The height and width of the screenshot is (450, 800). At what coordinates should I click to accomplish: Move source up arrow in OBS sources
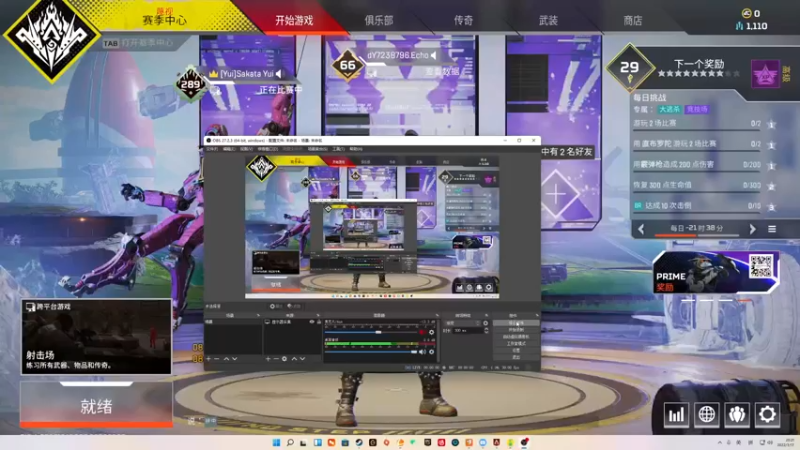(294, 359)
